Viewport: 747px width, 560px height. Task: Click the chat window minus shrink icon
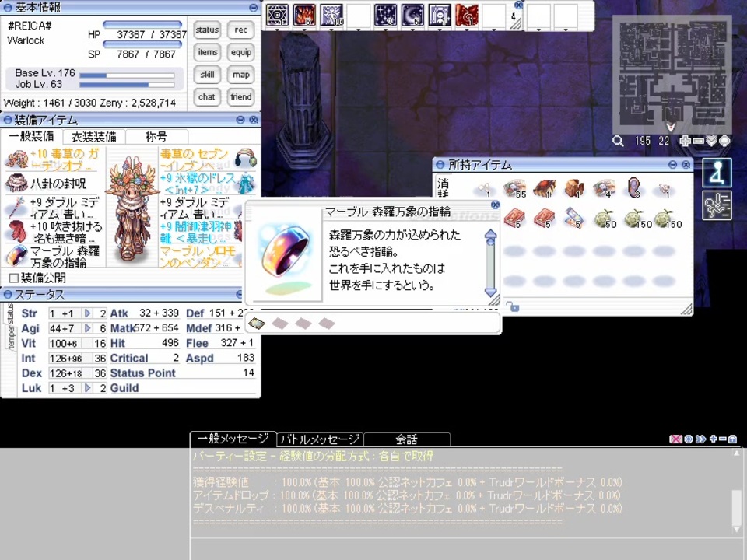point(723,439)
